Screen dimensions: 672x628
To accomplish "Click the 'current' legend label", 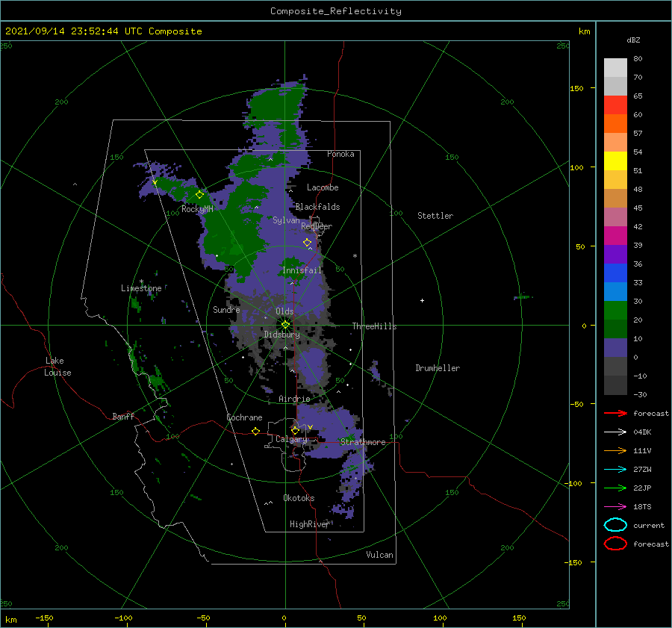I will pyautogui.click(x=649, y=526).
